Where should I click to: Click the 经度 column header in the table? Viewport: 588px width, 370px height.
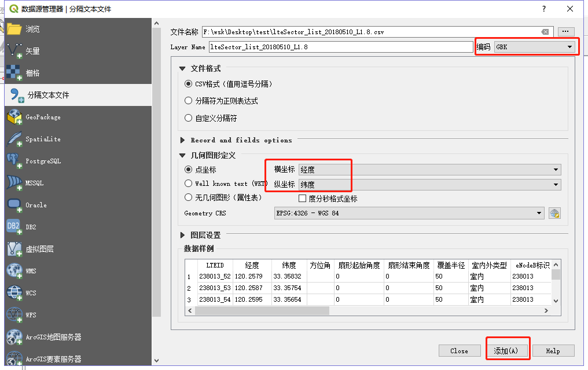click(x=252, y=265)
